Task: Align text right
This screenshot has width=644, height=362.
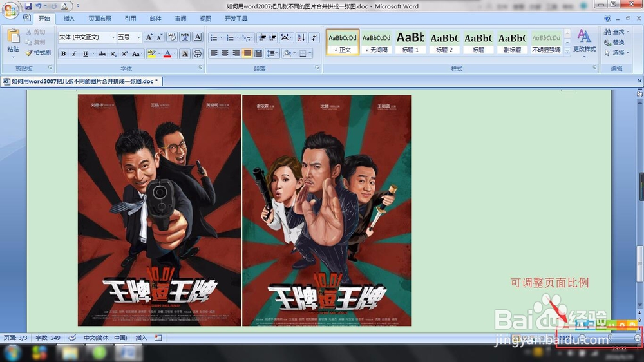Action: [236, 53]
